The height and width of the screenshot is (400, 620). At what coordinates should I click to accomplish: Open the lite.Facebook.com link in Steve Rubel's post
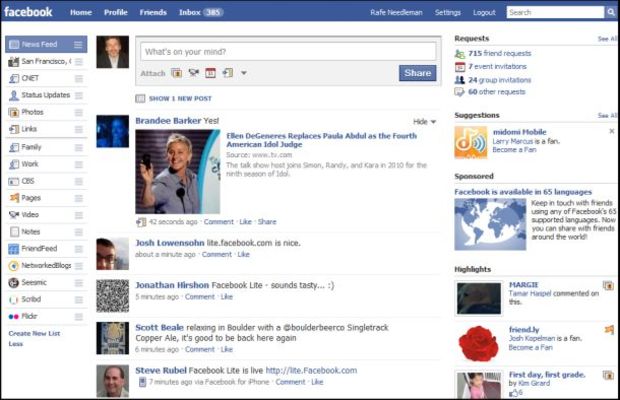311,370
